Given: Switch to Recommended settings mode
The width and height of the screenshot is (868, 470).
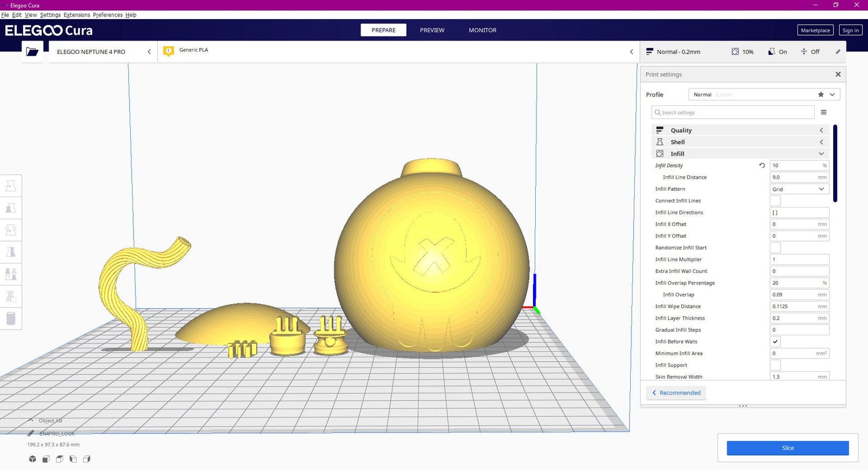Looking at the screenshot, I should (x=676, y=393).
